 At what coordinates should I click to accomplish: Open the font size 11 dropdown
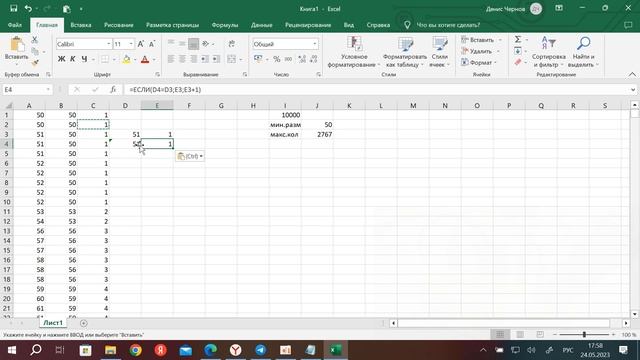(x=131, y=44)
